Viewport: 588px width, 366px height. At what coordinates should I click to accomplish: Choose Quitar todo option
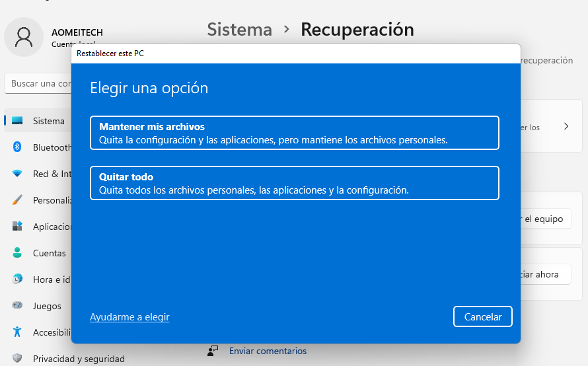294,183
